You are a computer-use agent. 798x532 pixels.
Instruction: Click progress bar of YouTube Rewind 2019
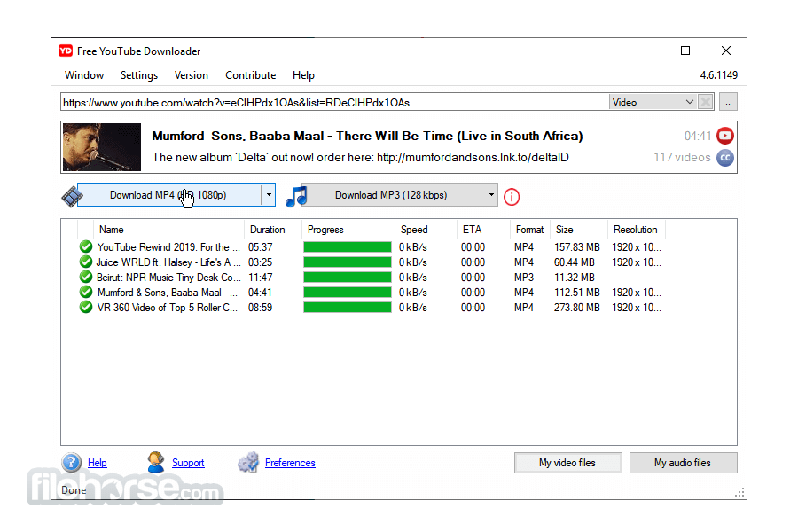pyautogui.click(x=348, y=246)
